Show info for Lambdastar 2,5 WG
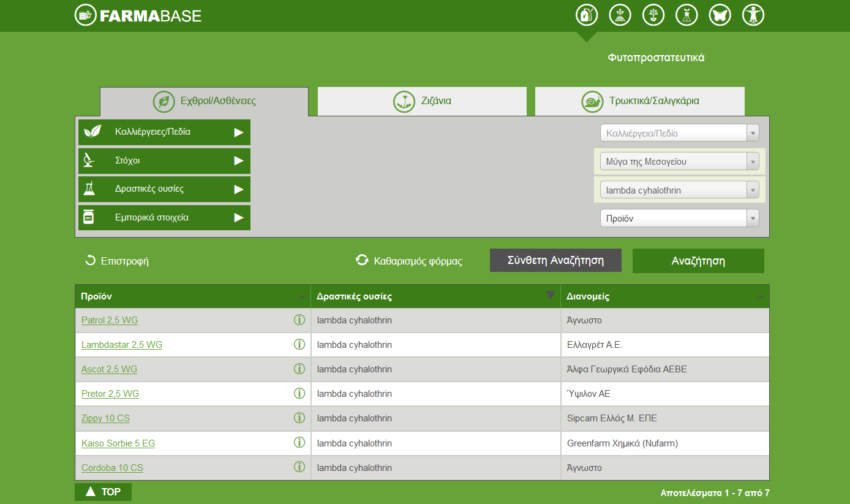Viewport: 850px width, 504px height. pos(299,344)
